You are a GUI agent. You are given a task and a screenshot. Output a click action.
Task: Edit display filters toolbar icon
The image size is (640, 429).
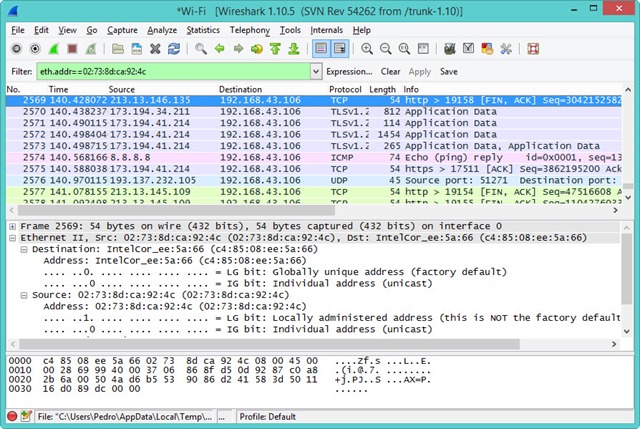click(x=469, y=49)
